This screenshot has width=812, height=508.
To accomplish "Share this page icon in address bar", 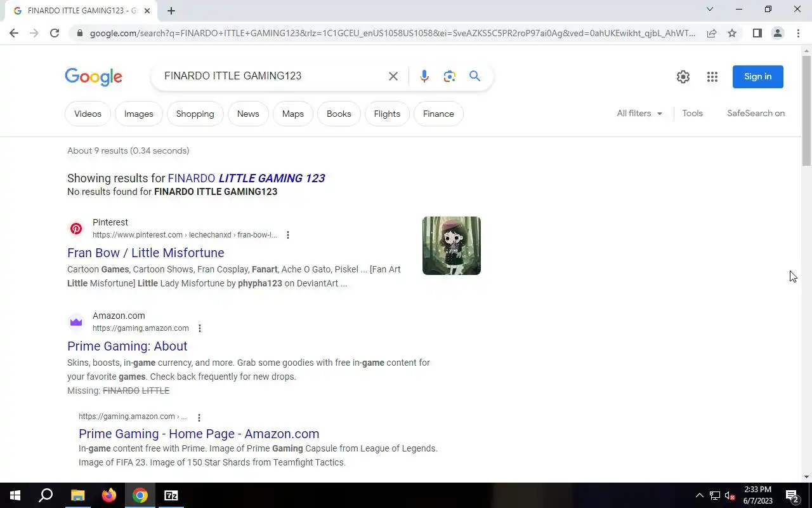I will tap(712, 33).
